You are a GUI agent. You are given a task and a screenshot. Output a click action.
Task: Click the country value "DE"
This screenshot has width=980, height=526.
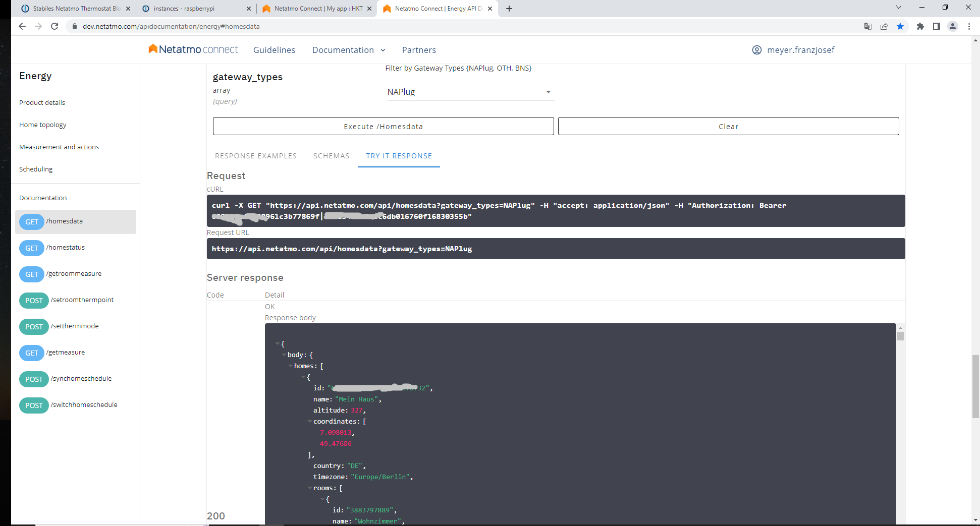[x=354, y=466]
